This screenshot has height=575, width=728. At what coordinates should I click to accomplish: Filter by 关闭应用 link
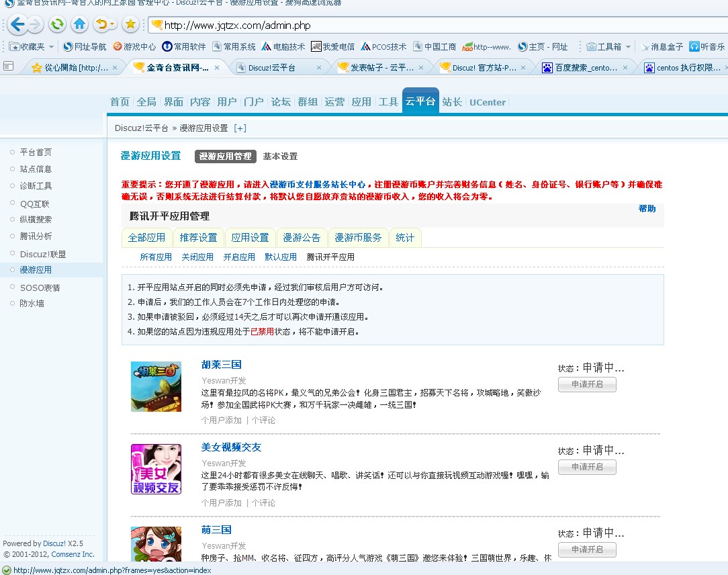click(197, 257)
